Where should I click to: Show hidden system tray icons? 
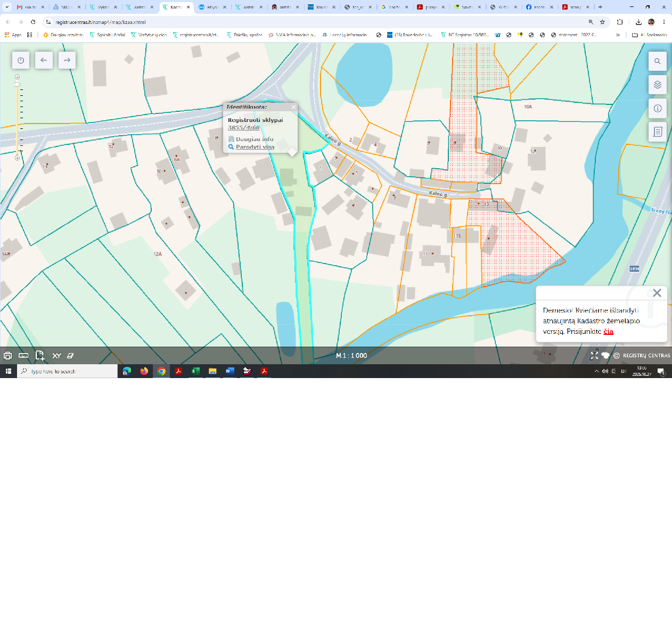(x=596, y=371)
